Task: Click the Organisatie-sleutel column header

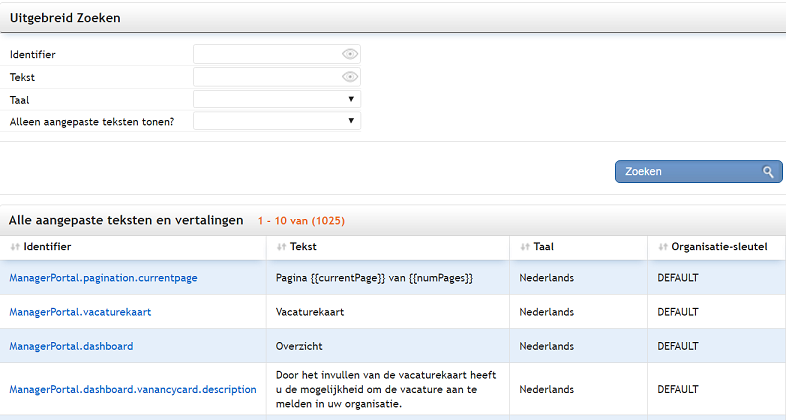Action: coord(717,247)
